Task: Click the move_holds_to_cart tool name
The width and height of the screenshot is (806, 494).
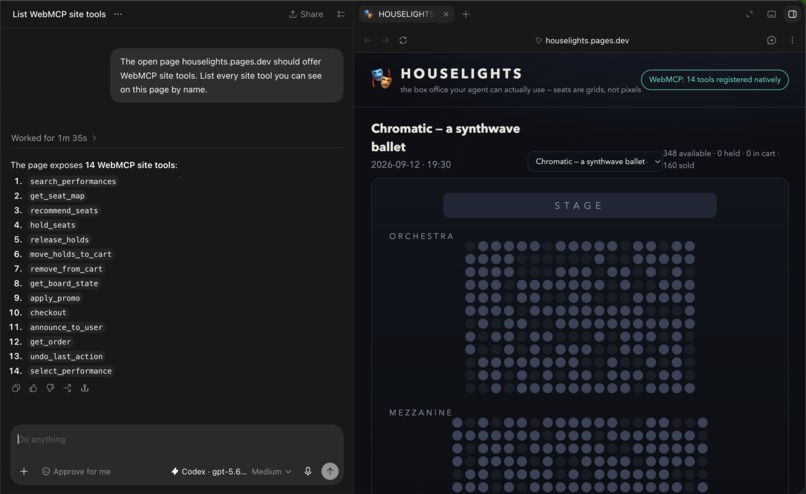Action: tap(70, 254)
